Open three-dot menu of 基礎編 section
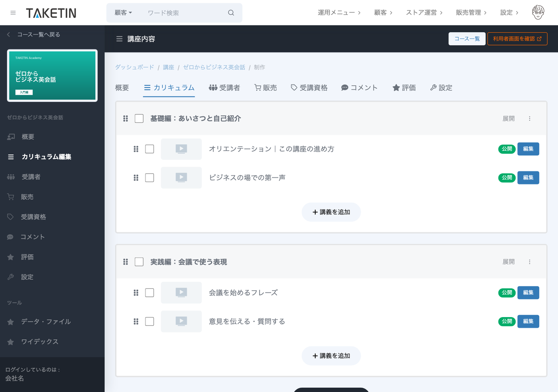Image resolution: width=558 pixels, height=392 pixels. tap(530, 119)
